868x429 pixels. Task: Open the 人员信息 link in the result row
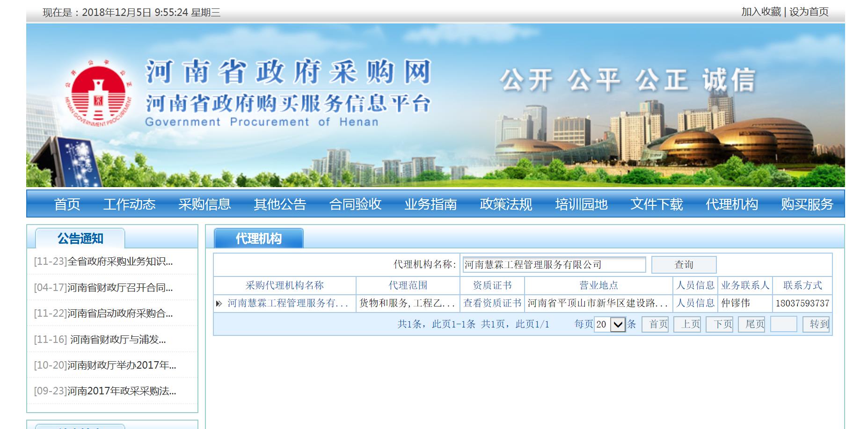point(695,303)
